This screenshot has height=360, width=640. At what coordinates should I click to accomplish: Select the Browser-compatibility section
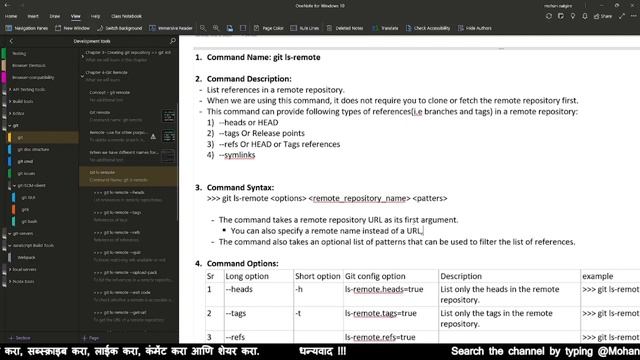coord(40,77)
